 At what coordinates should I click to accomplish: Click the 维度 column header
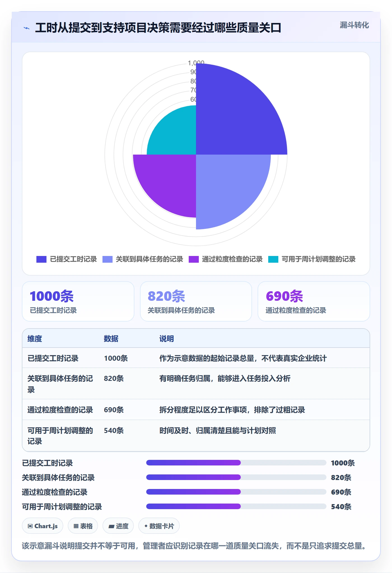click(35, 339)
